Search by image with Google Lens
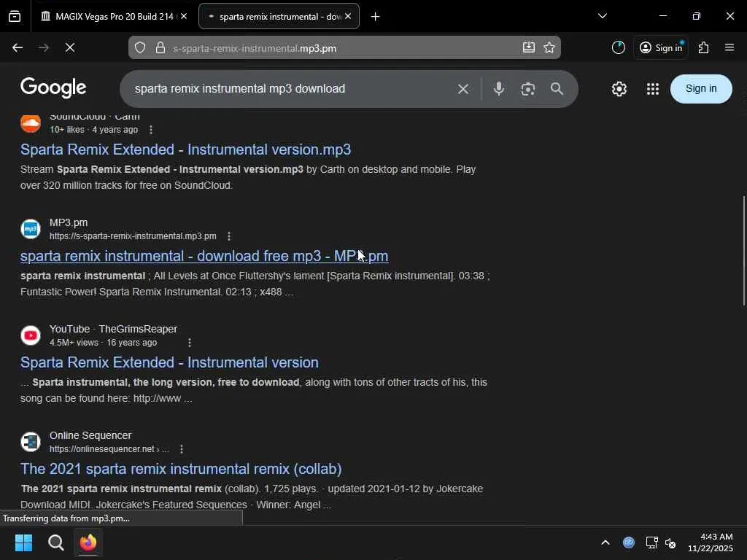Screen dimensions: 747x560 click(x=528, y=89)
